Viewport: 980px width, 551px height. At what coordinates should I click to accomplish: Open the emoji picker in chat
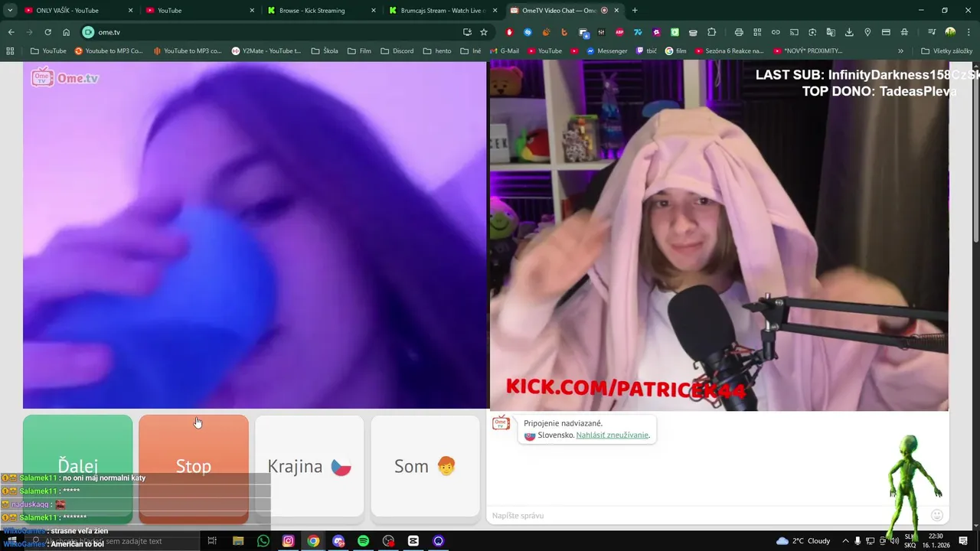(x=937, y=515)
